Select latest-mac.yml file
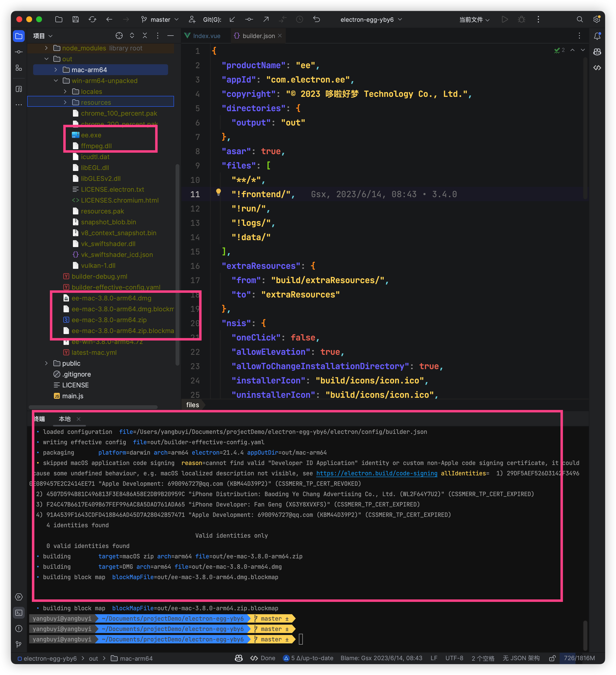This screenshot has height=675, width=616. point(94,352)
